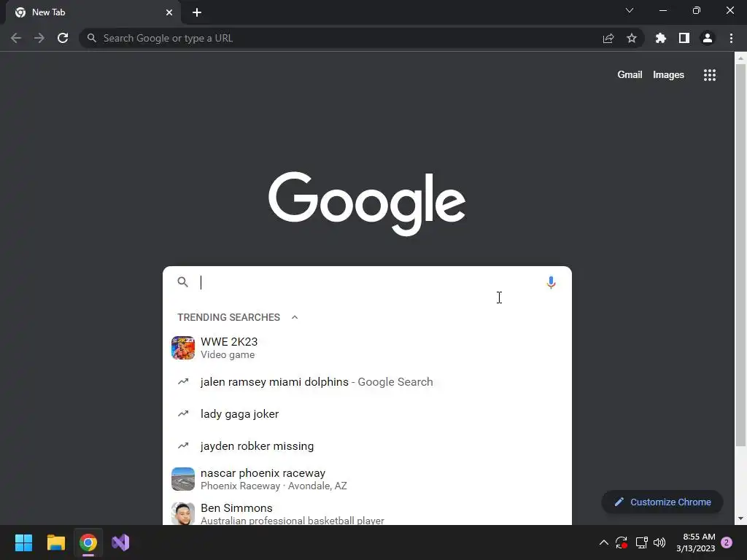Open the Chrome profile avatar icon

pos(708,38)
